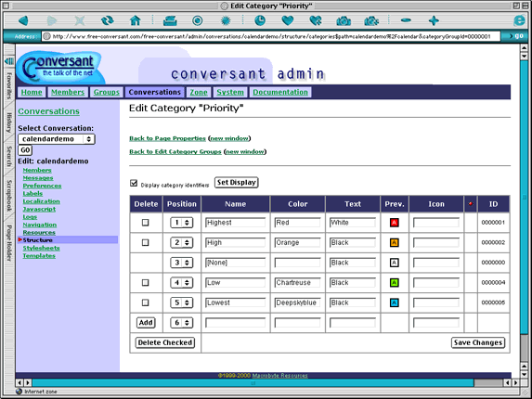Open position dropdown for Low row
This screenshot has width=532, height=399.
click(x=182, y=283)
